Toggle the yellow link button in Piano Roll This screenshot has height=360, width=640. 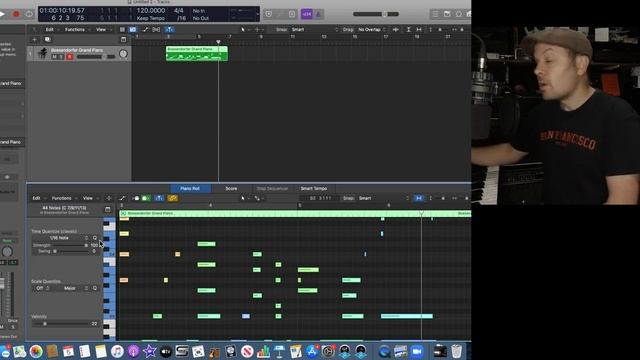pyautogui.click(x=173, y=198)
